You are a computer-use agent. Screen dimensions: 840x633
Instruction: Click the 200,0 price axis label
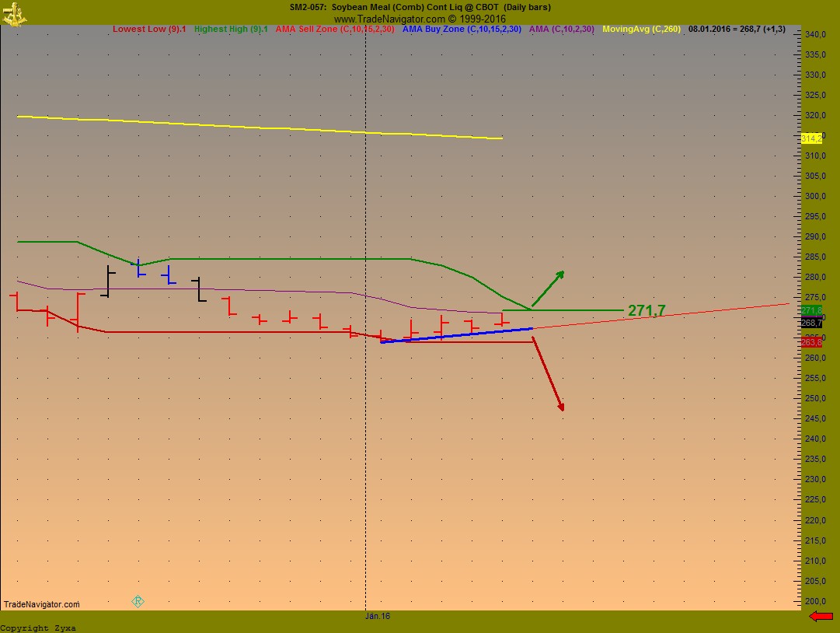coord(815,601)
